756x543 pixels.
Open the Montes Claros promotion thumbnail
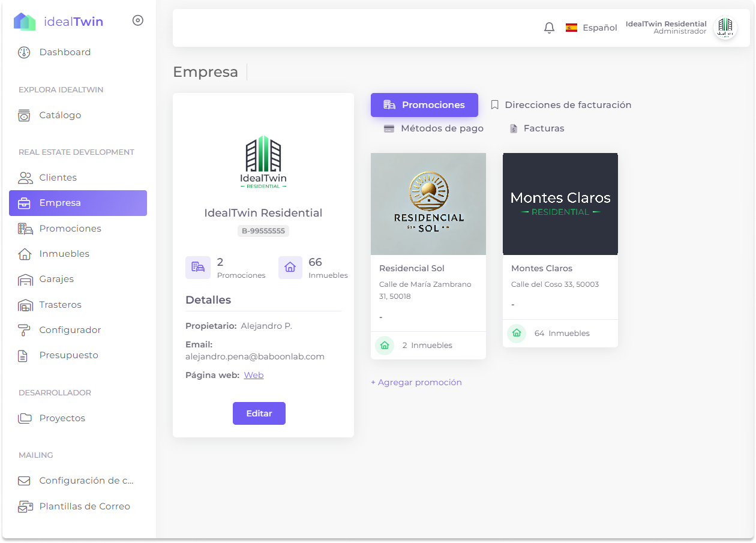pos(560,204)
